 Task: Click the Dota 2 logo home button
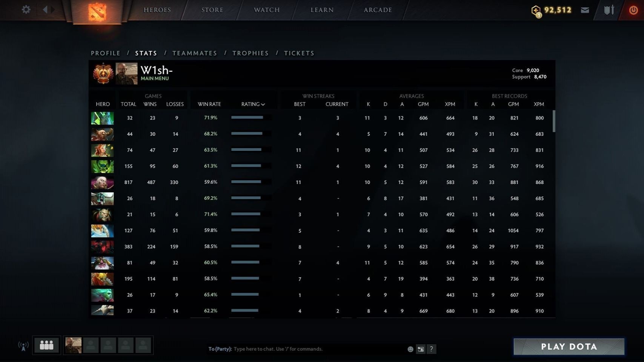[x=97, y=12]
